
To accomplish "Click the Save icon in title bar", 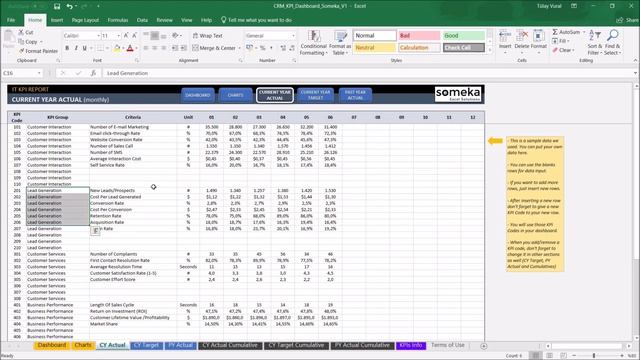I will (57, 6).
